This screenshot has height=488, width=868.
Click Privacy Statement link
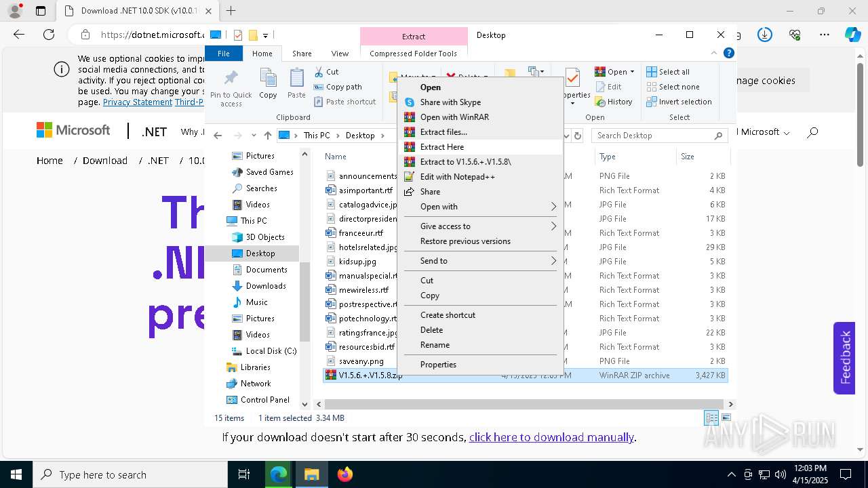(x=138, y=102)
